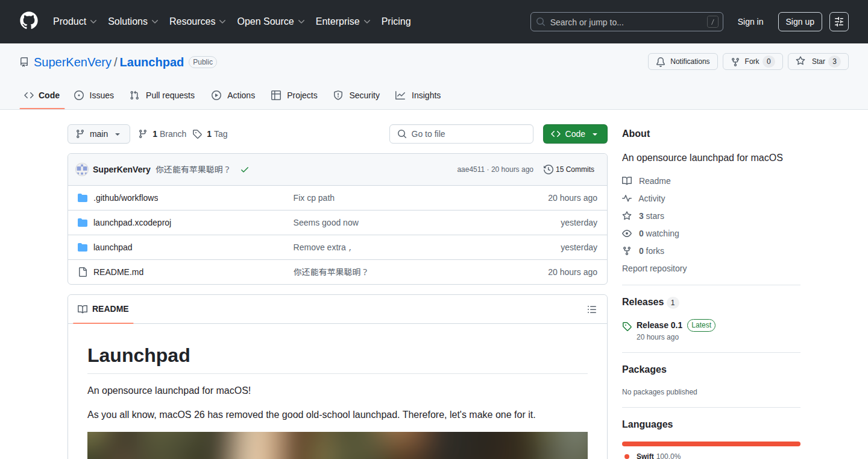Open the Product dropdown menu
The height and width of the screenshot is (459, 868).
pyautogui.click(x=75, y=22)
